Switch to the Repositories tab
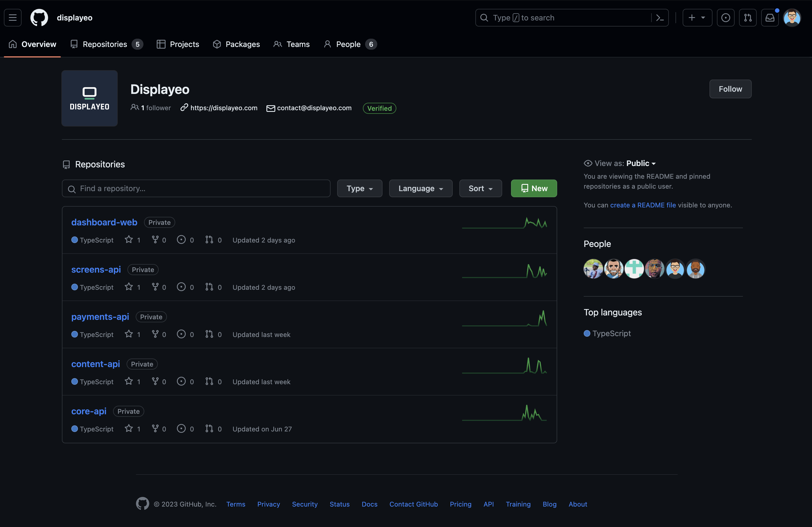The width and height of the screenshot is (812, 527). point(106,44)
